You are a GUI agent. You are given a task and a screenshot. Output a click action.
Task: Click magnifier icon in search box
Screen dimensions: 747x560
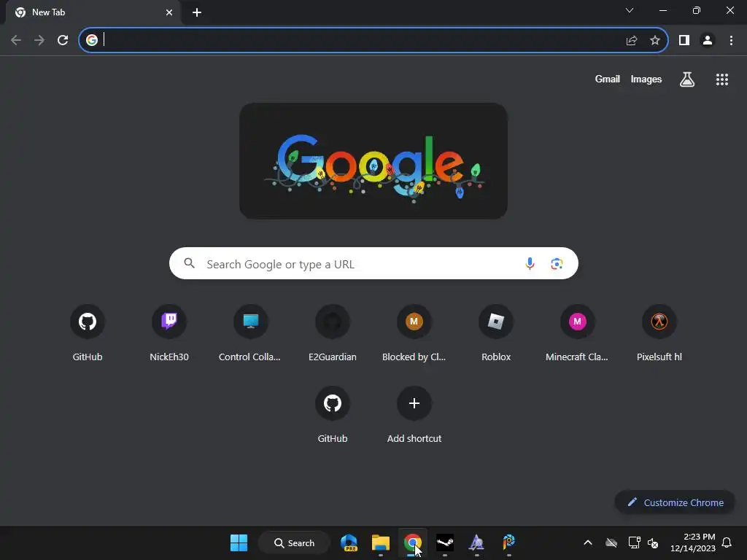pyautogui.click(x=189, y=262)
